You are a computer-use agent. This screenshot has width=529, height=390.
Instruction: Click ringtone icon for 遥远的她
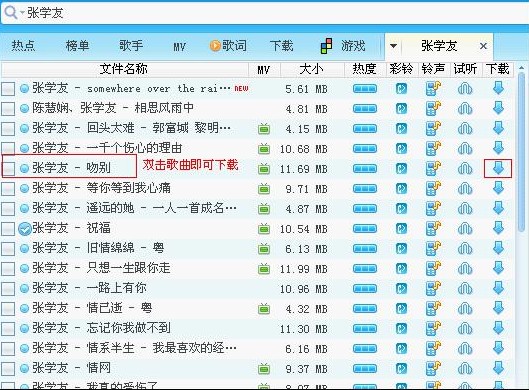[433, 208]
